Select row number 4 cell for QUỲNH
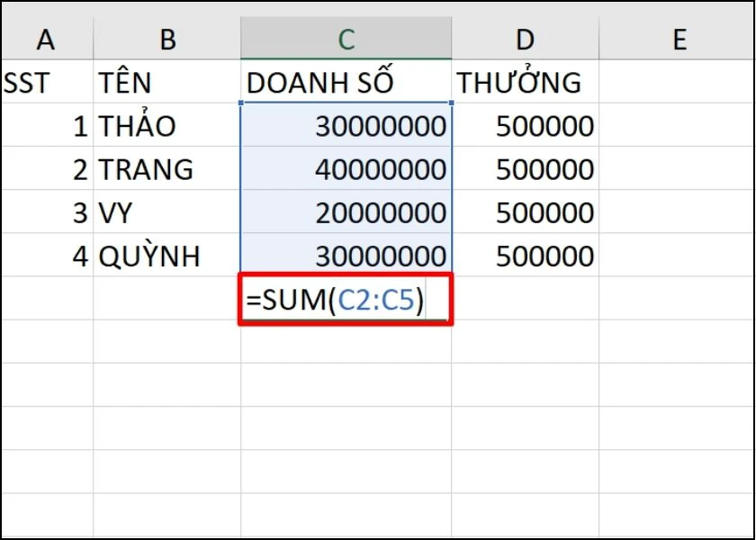 click(x=47, y=255)
